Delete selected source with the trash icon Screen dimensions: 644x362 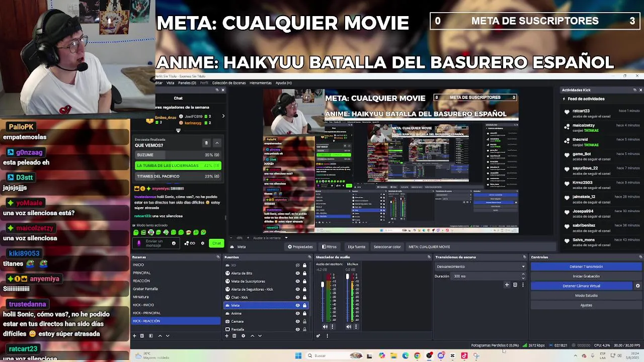point(234,335)
